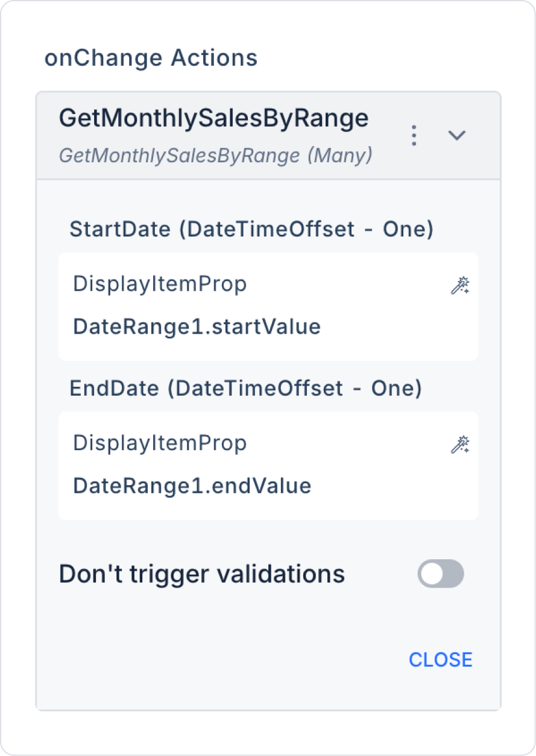The image size is (536, 756).
Task: Click the word Many in the action subtitle
Action: coord(339,156)
